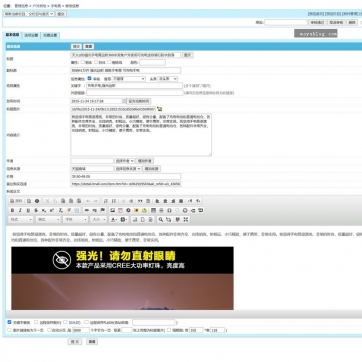Open the select information source dropdown

click(128, 169)
